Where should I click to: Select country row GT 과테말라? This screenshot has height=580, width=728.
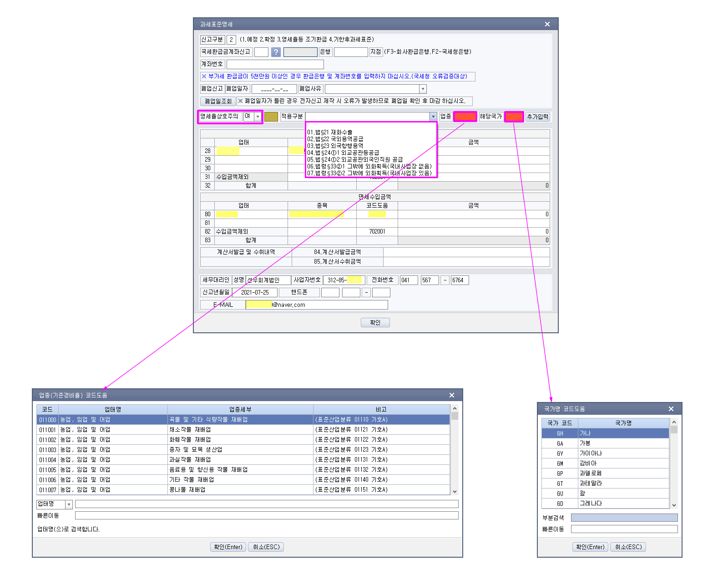pos(606,483)
